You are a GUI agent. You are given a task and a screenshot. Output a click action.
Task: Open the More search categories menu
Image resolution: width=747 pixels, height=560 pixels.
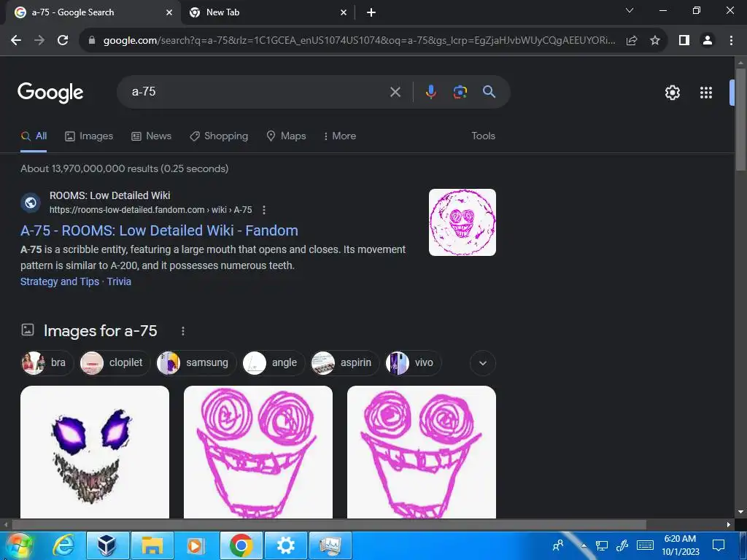tap(340, 136)
